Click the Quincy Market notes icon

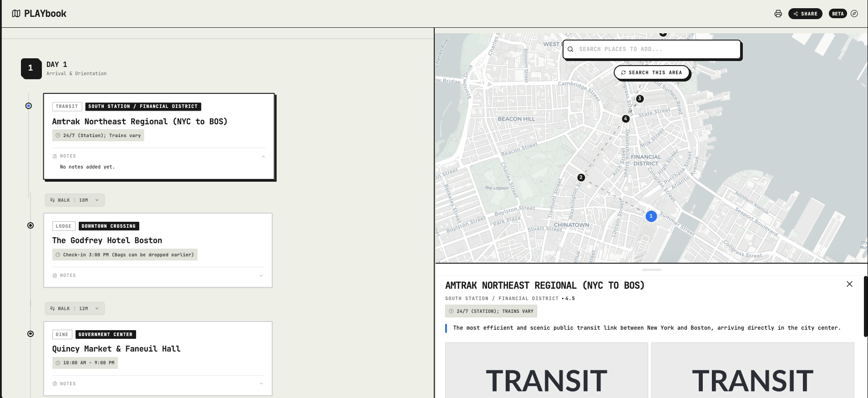pos(55,384)
